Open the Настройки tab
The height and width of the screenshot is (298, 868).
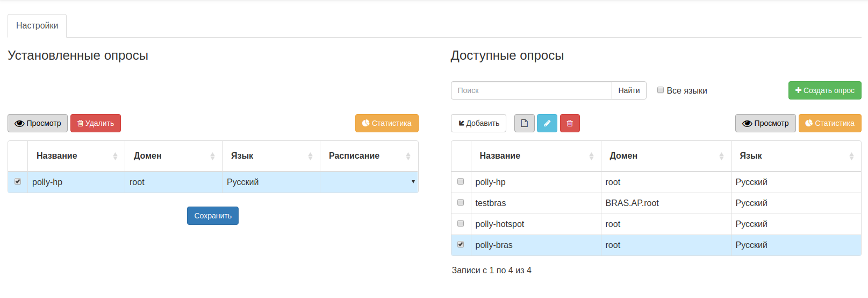[x=37, y=26]
